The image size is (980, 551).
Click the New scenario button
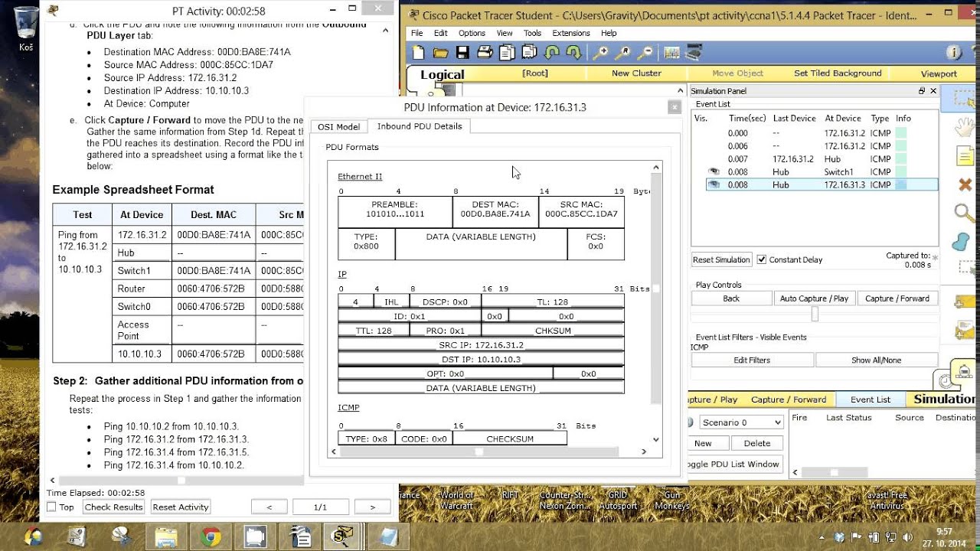pyautogui.click(x=703, y=443)
